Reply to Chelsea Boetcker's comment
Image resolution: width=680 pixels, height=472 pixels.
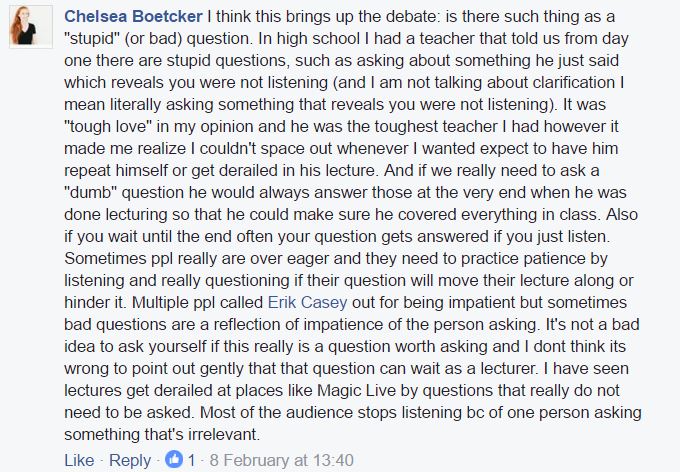click(x=129, y=460)
